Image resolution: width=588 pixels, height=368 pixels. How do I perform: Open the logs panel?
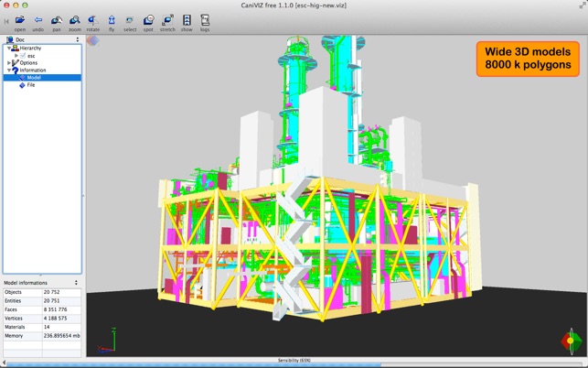click(205, 20)
